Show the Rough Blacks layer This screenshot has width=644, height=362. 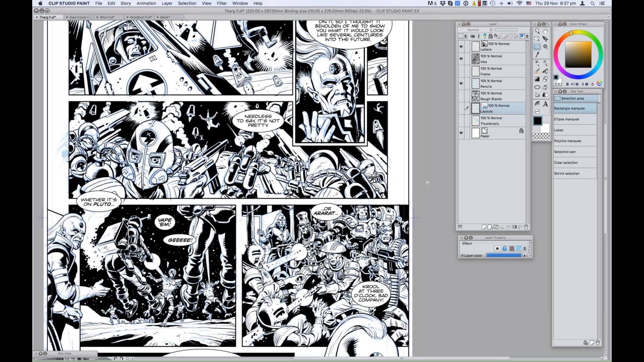461,96
